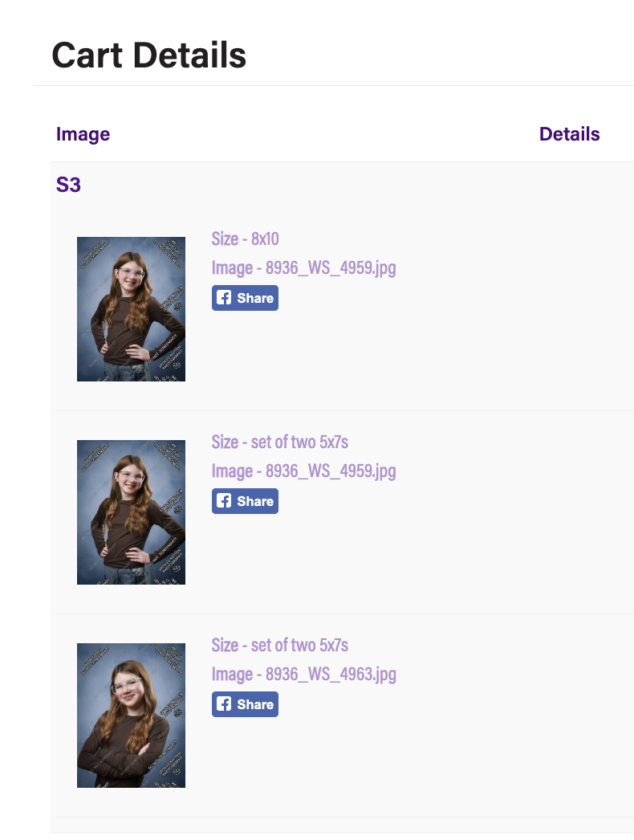Click the first item's 8936_WS_4959.jpg filename
Viewport: 634px width, 840px height.
pos(303,267)
